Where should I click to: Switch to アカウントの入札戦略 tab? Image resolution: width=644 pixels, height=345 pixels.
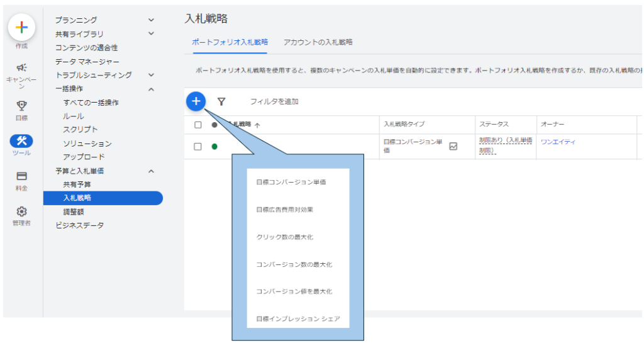318,42
